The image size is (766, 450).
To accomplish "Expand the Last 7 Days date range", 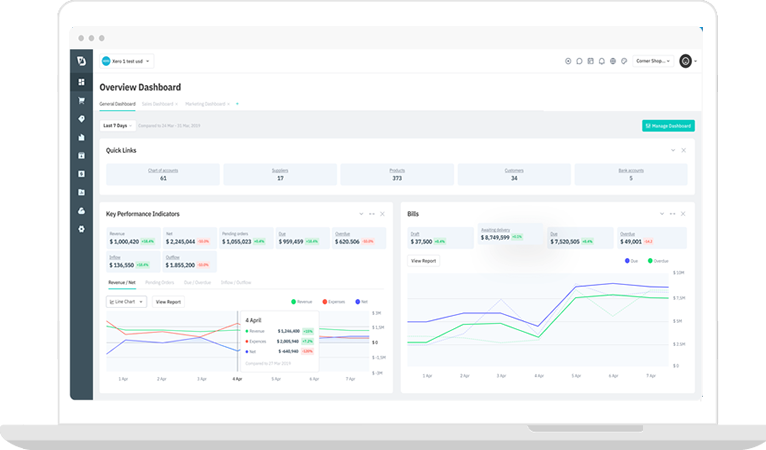I will tap(118, 126).
